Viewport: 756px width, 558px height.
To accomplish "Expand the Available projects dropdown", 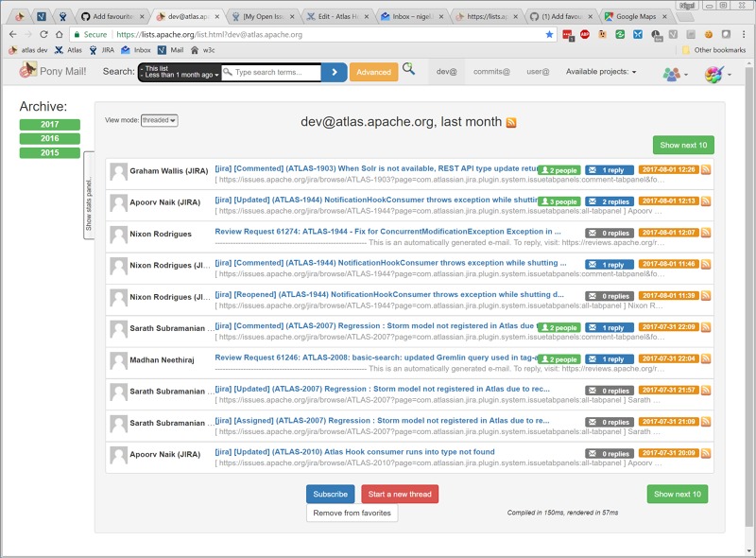I will [600, 72].
